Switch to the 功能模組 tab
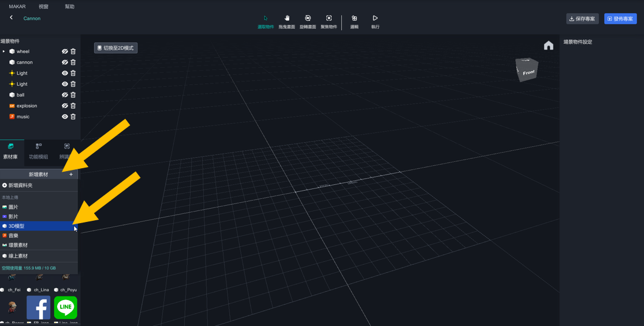Image resolution: width=644 pixels, height=326 pixels. pos(39,151)
